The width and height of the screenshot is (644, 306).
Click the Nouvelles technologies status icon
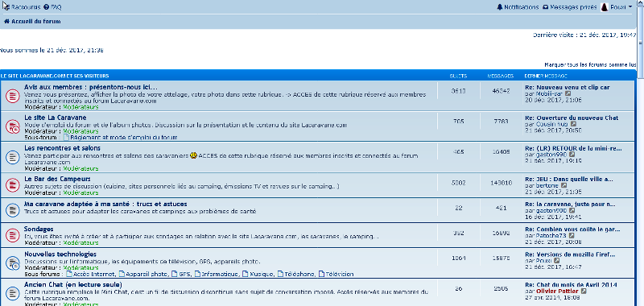coord(12,263)
